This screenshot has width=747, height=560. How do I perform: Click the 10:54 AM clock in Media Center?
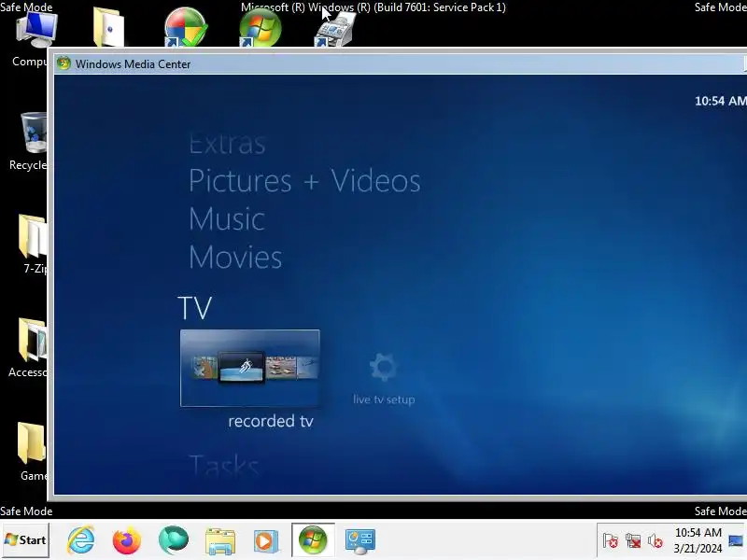click(720, 101)
